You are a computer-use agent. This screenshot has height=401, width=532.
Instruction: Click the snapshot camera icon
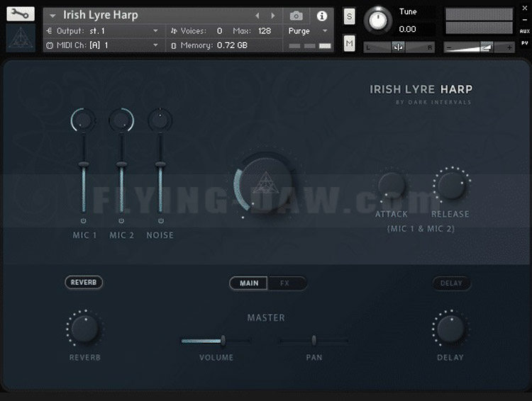pos(297,16)
